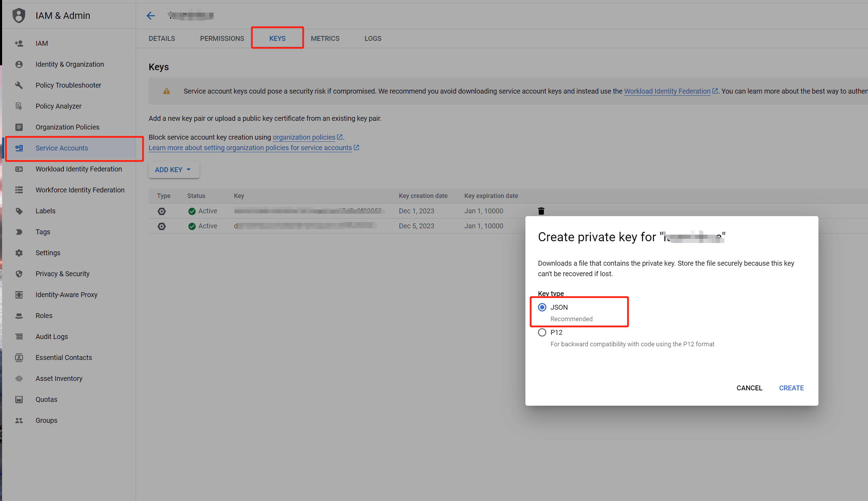The image size is (868, 501).
Task: Click the Dec 5, 2023 creation date cell
Action: pos(417,226)
